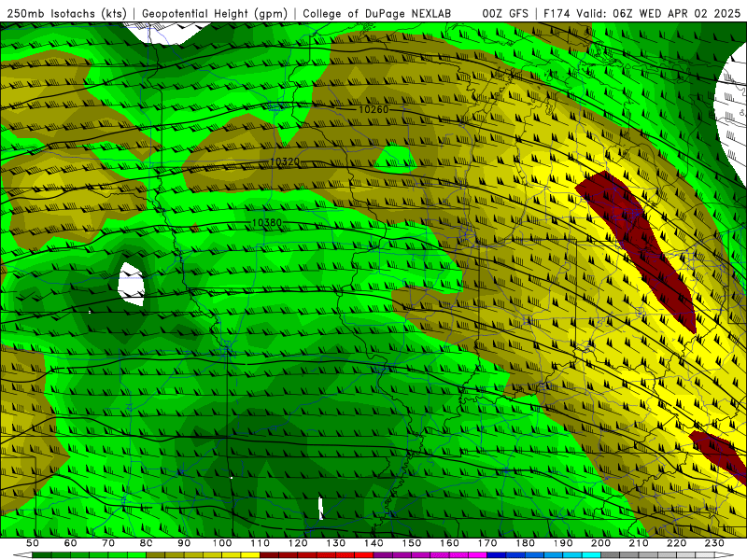Click the 100 value on the color scale
This screenshot has width=747, height=560.
(x=222, y=543)
